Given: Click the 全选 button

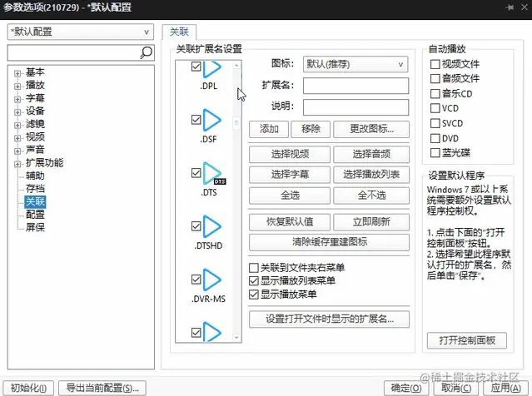Looking at the screenshot, I should (290, 196).
